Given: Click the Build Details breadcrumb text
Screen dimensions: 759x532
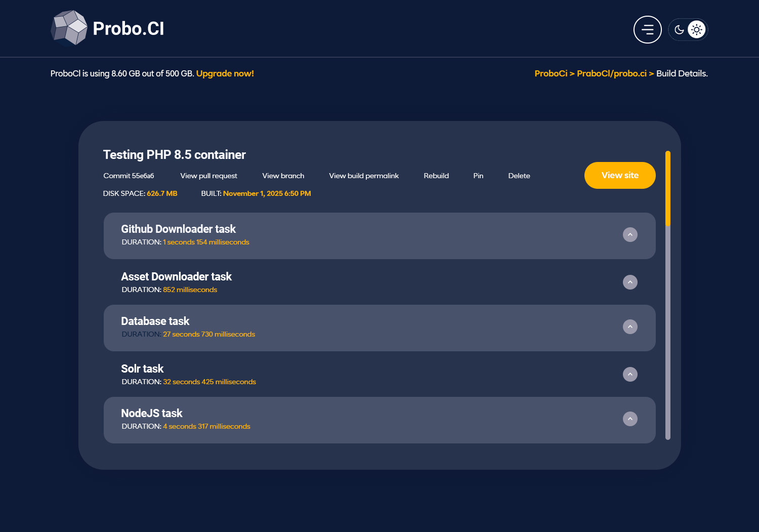Looking at the screenshot, I should [x=682, y=73].
